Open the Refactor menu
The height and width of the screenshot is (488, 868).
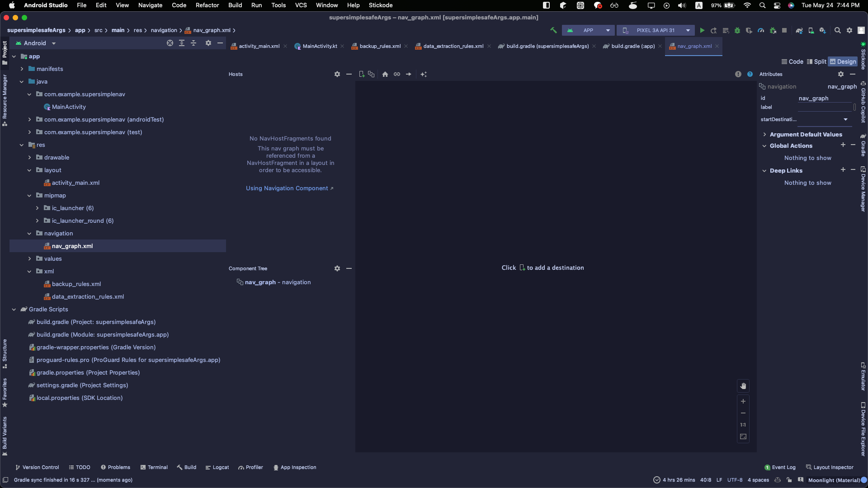(207, 5)
